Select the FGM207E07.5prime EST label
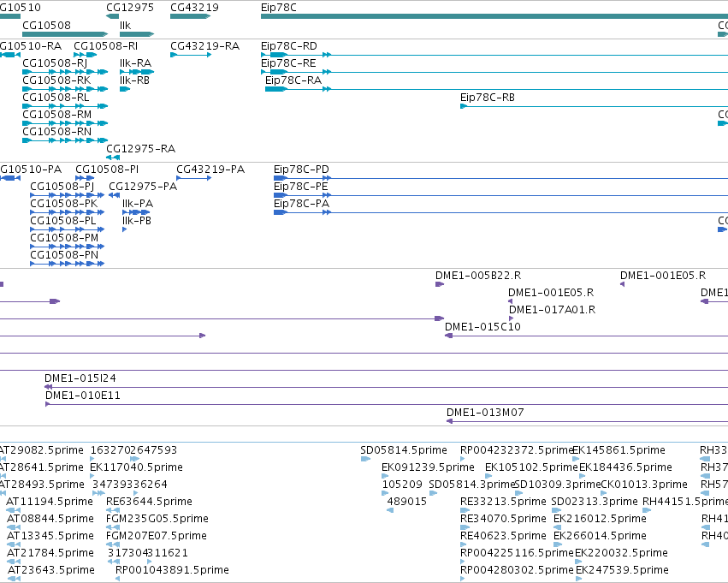 pos(157,537)
